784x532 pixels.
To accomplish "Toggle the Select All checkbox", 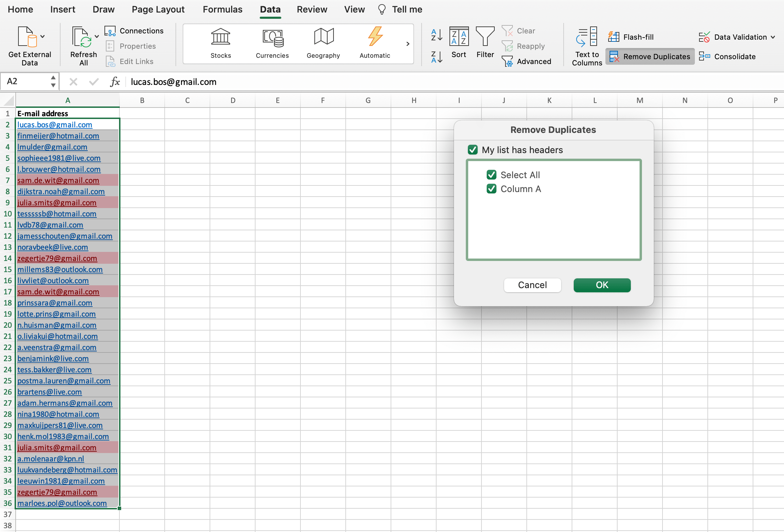I will (492, 175).
